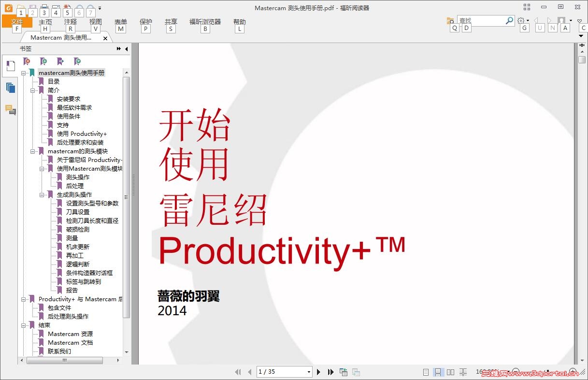The image size is (588, 380).
Task: Open the 视图 ribbon tab
Action: pyautogui.click(x=96, y=22)
